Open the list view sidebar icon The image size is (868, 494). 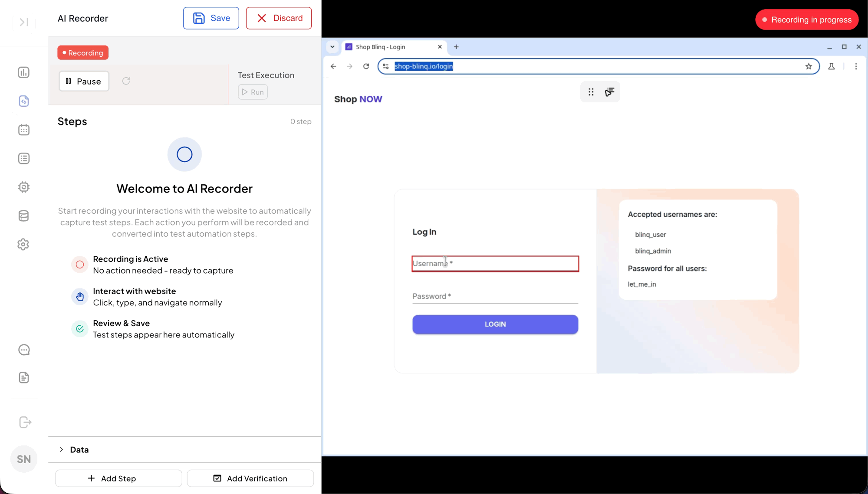[24, 158]
